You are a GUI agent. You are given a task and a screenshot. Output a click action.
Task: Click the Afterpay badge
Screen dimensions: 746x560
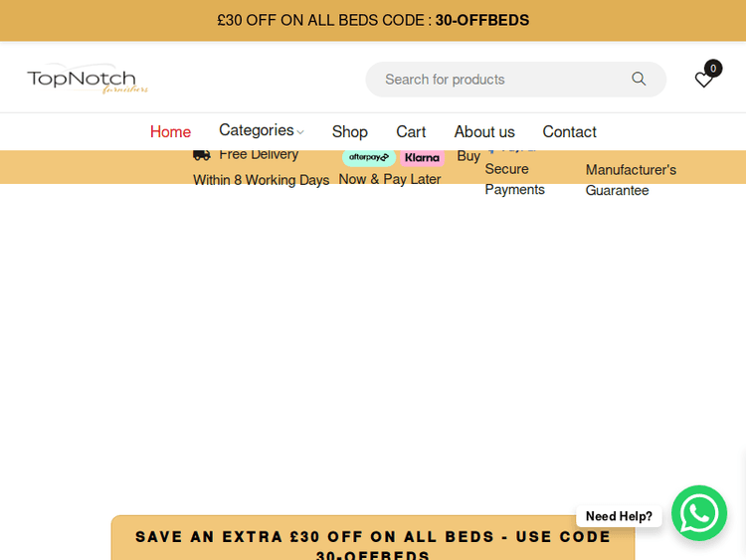[368, 157]
